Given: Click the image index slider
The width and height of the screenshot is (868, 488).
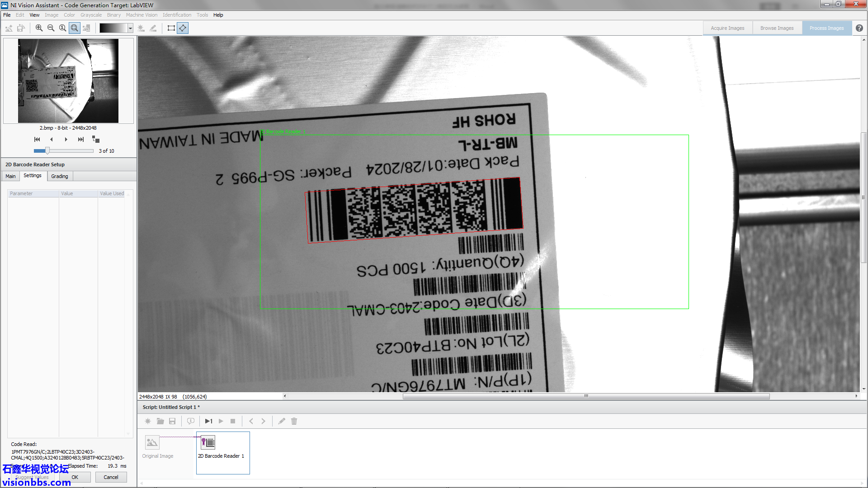Looking at the screenshot, I should (x=47, y=151).
